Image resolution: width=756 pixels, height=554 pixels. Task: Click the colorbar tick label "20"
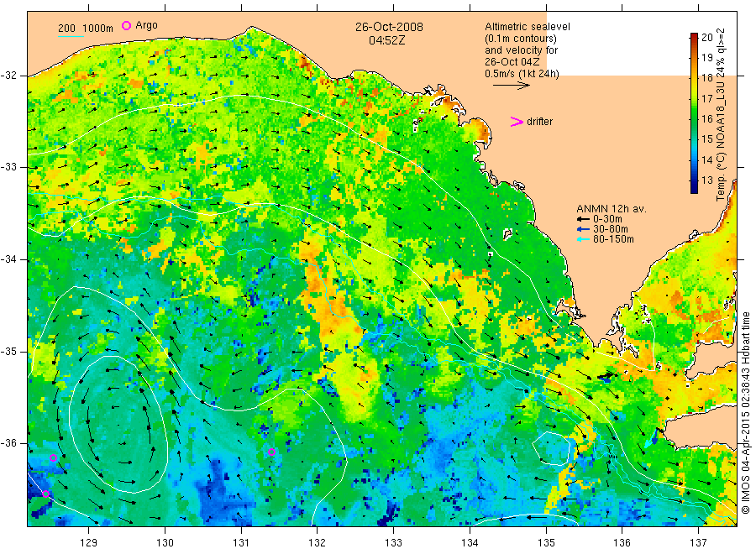(x=707, y=38)
